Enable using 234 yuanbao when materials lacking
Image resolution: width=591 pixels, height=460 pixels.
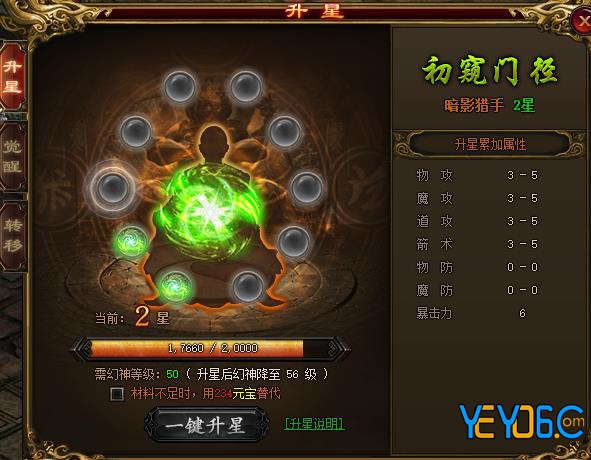(x=117, y=394)
